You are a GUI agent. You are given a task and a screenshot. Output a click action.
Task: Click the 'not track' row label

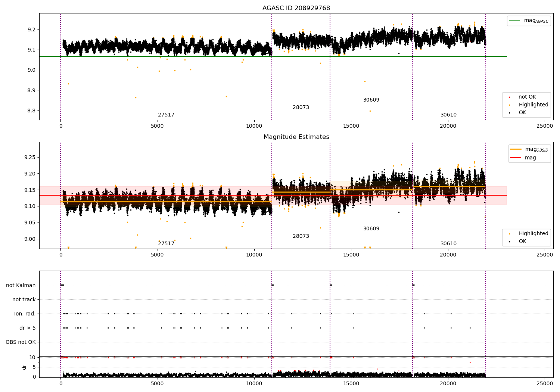(24, 300)
